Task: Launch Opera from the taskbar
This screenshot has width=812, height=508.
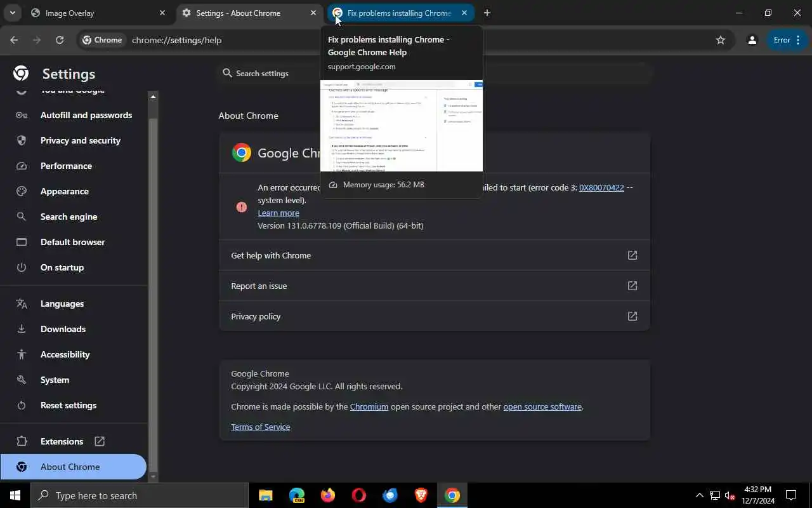Action: click(x=358, y=495)
